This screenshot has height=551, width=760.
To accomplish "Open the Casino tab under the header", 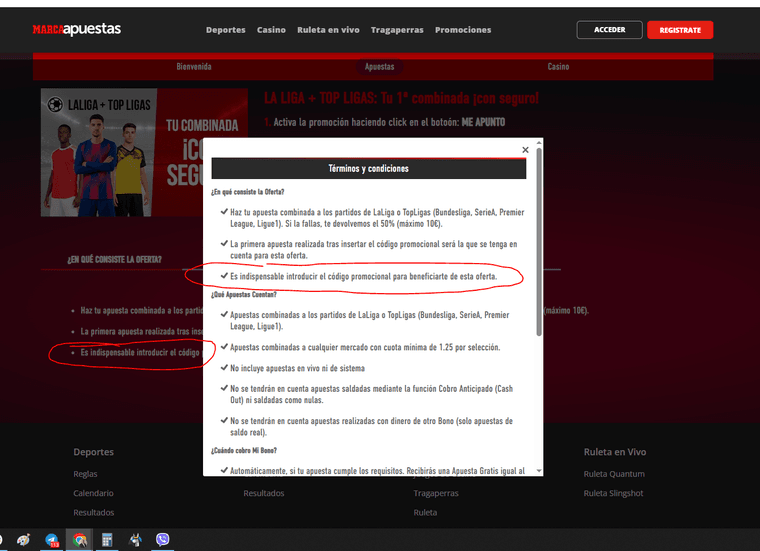I will [558, 67].
